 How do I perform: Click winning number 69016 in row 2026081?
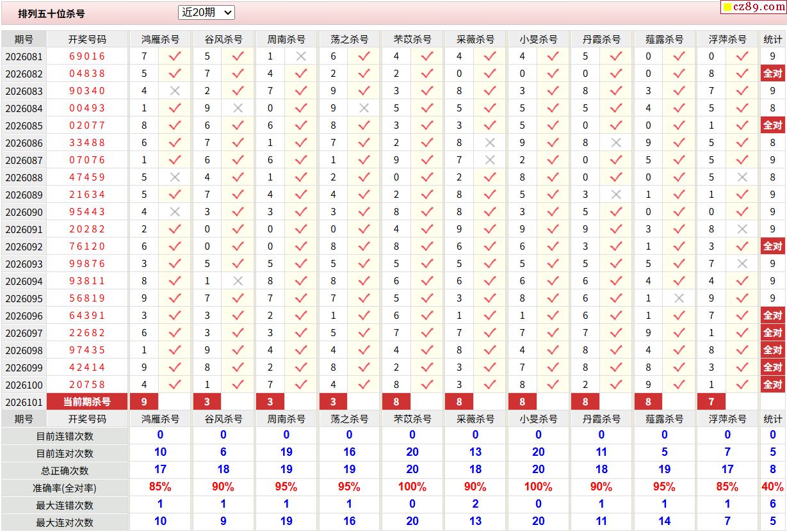pyautogui.click(x=87, y=56)
